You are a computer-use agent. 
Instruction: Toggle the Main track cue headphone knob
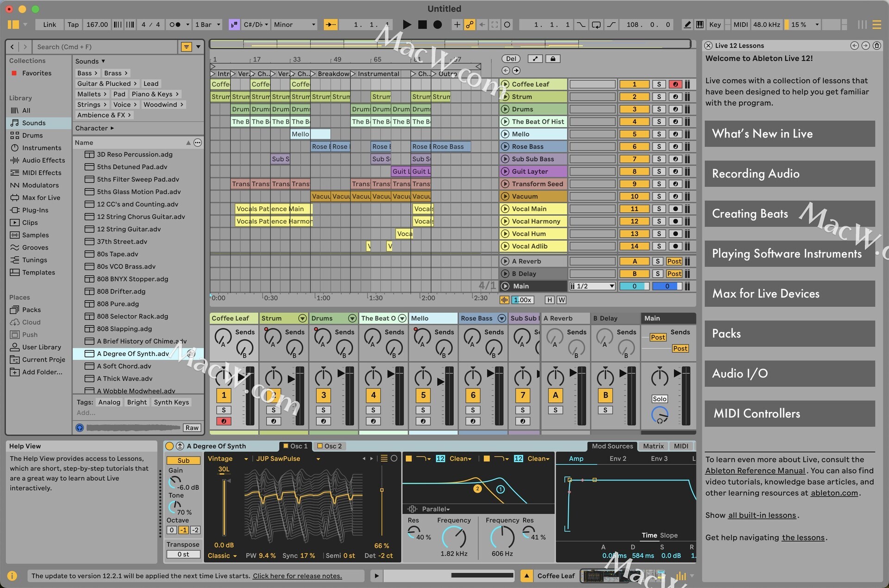tap(660, 415)
